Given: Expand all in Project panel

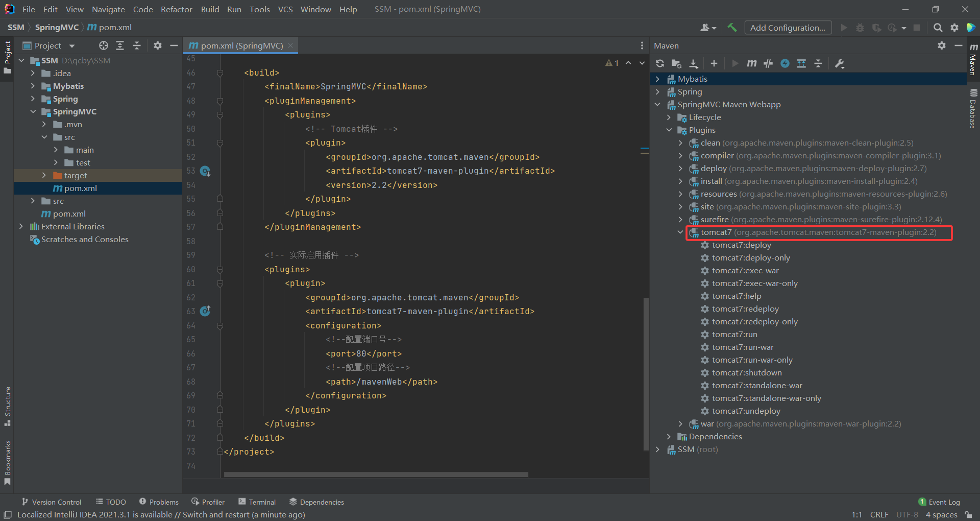Looking at the screenshot, I should pos(120,45).
